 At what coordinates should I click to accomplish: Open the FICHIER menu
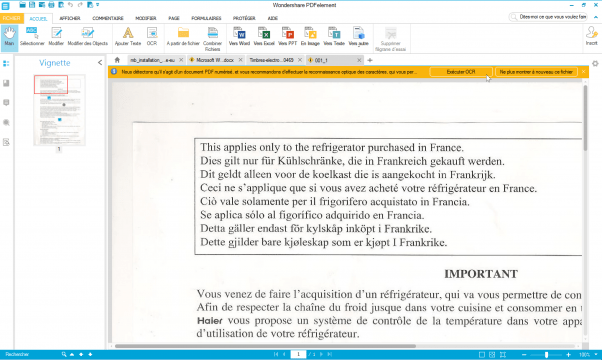(12, 18)
